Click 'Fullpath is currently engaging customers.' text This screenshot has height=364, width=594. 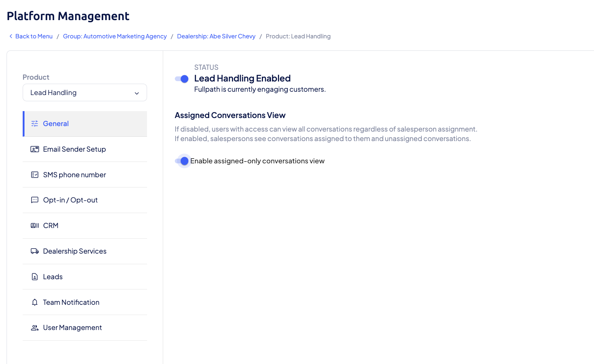(x=260, y=89)
